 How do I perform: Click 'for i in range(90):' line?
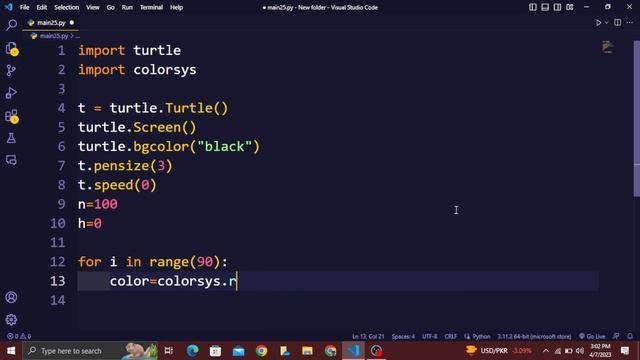click(153, 262)
